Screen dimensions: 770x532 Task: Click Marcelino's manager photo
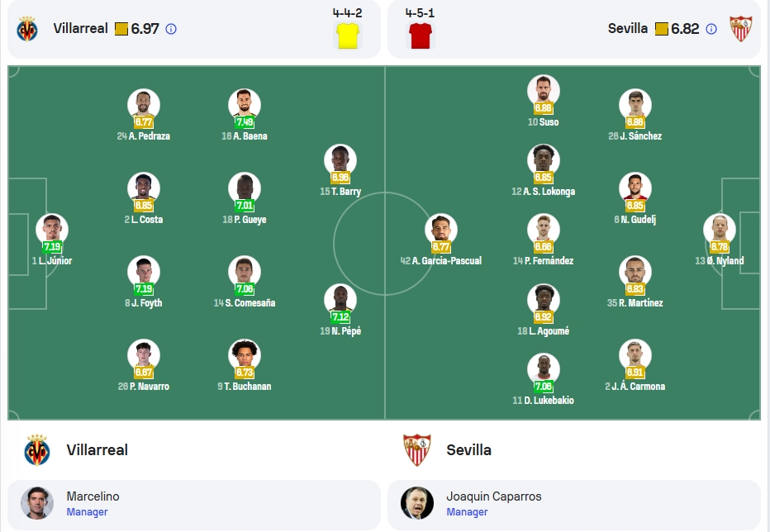(x=37, y=504)
